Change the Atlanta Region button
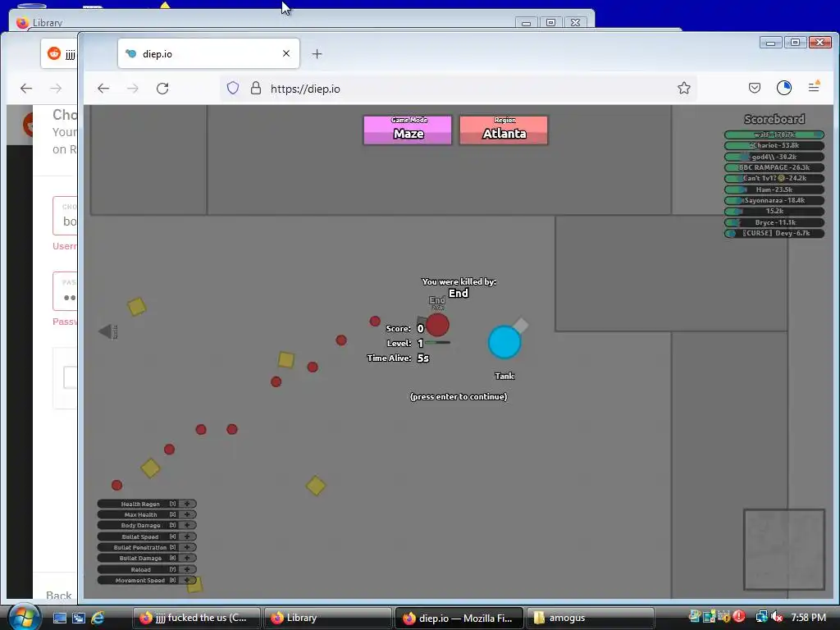 [x=504, y=130]
